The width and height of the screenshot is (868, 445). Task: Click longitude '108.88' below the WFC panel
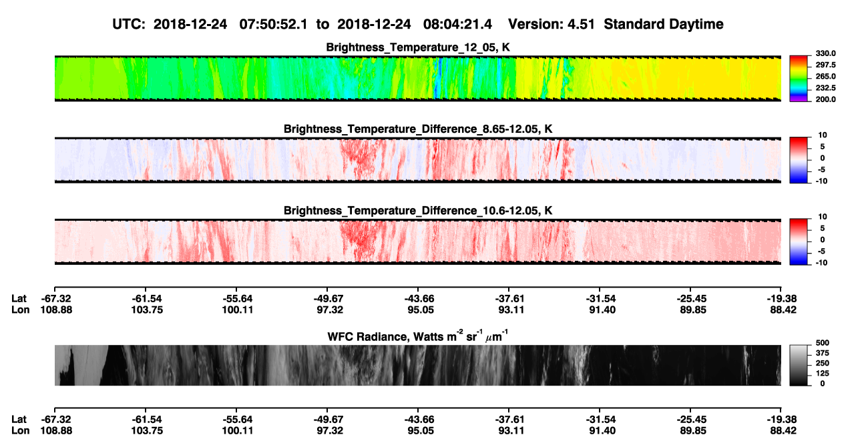coord(55,430)
